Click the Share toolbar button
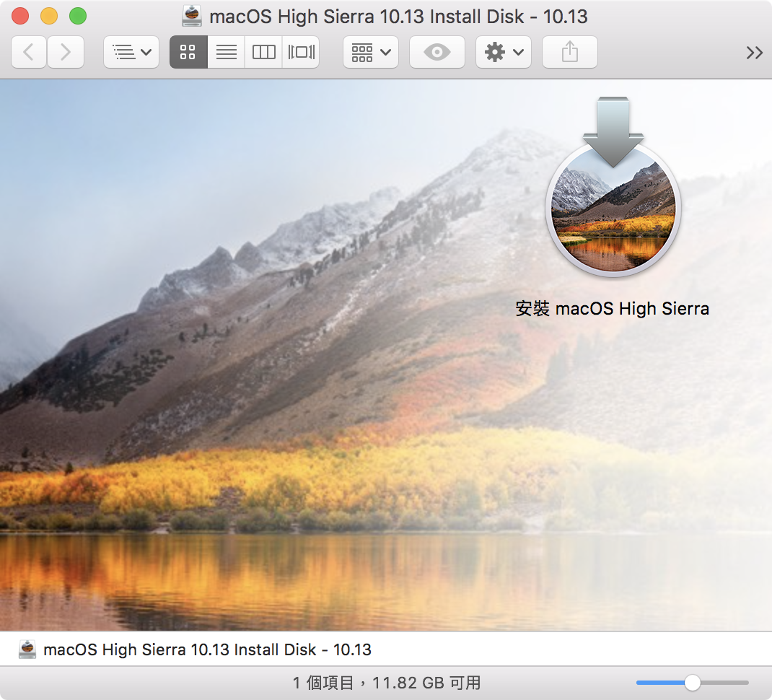Screen dimensions: 772x700 pyautogui.click(x=570, y=52)
